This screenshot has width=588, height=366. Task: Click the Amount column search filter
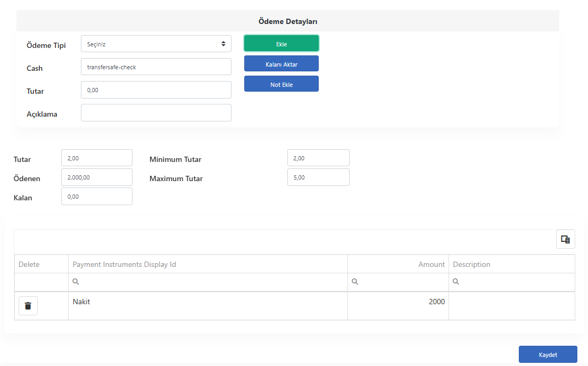398,282
